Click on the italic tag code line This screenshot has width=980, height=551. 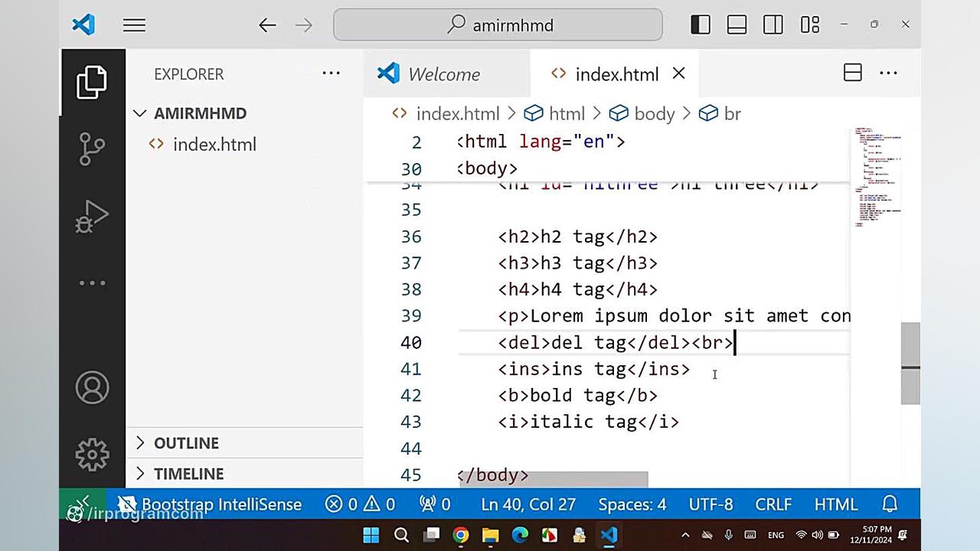pyautogui.click(x=588, y=422)
